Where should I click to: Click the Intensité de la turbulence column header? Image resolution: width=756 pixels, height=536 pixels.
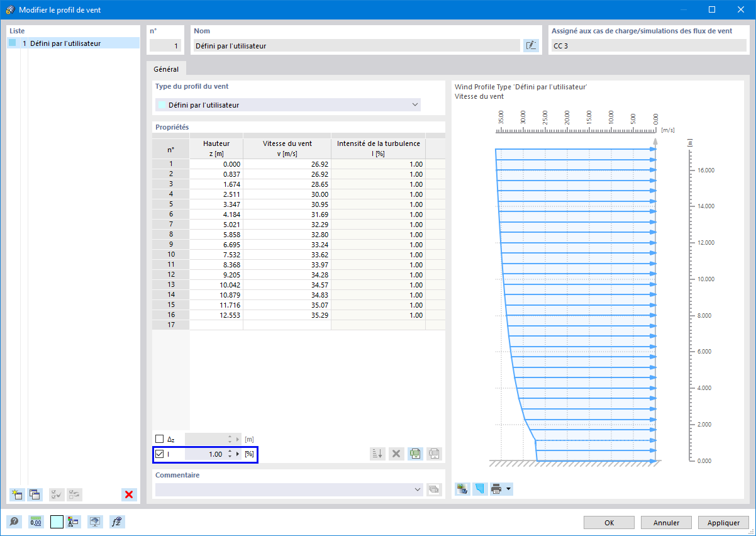[x=379, y=148]
